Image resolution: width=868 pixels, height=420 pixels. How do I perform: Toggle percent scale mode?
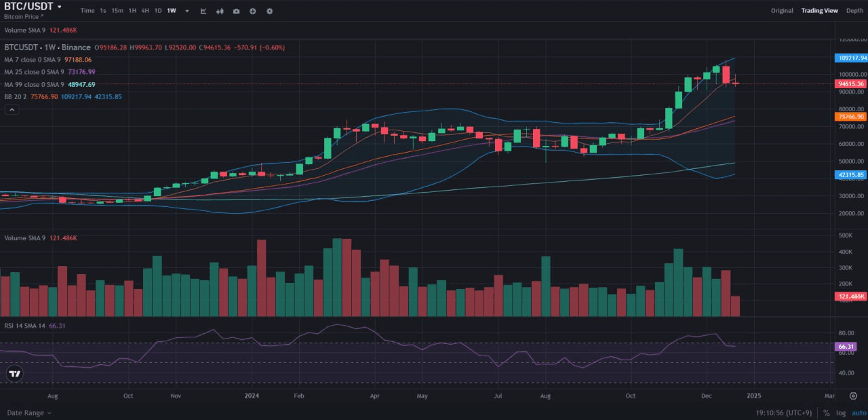pyautogui.click(x=826, y=413)
